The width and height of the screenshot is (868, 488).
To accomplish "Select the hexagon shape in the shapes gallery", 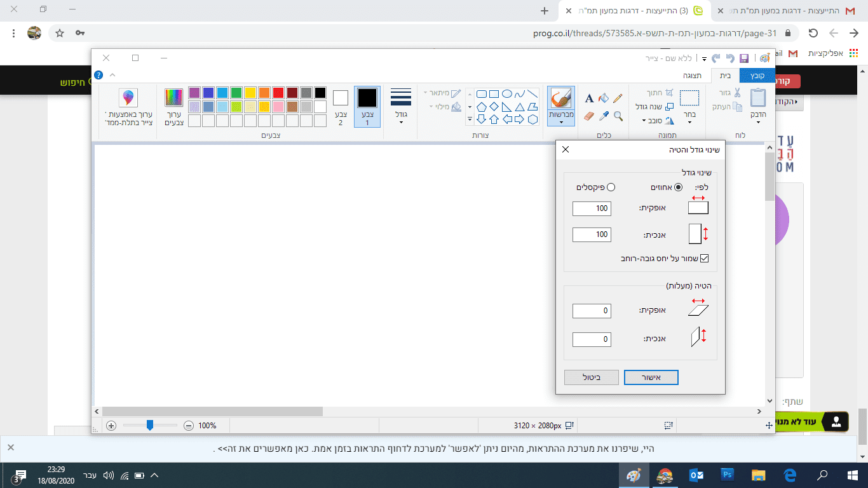I will (x=533, y=119).
